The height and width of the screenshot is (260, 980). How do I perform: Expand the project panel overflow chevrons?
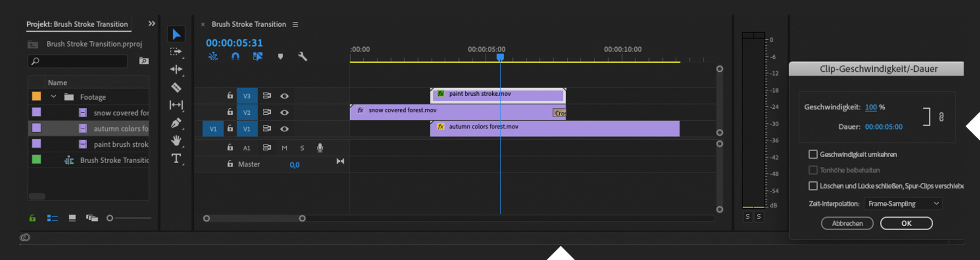click(151, 24)
